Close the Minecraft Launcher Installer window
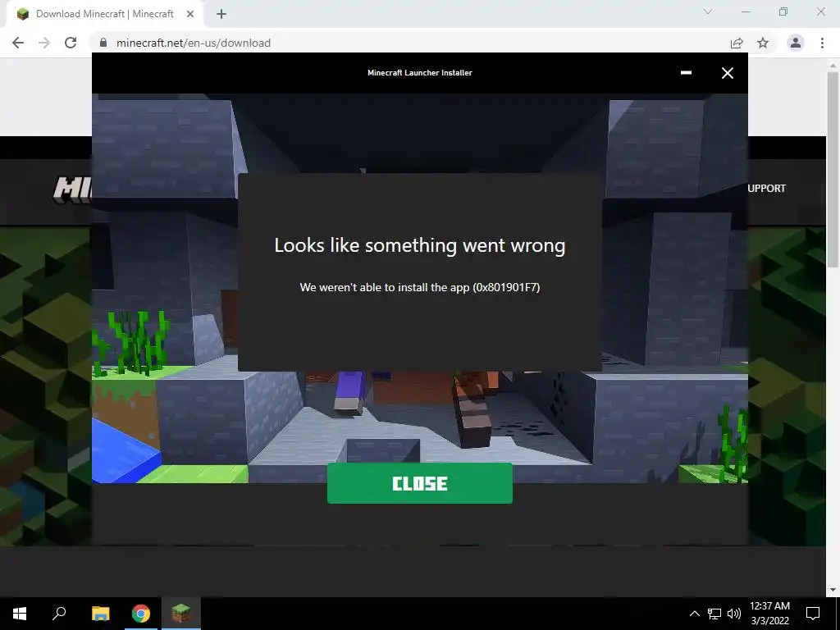 (x=727, y=73)
